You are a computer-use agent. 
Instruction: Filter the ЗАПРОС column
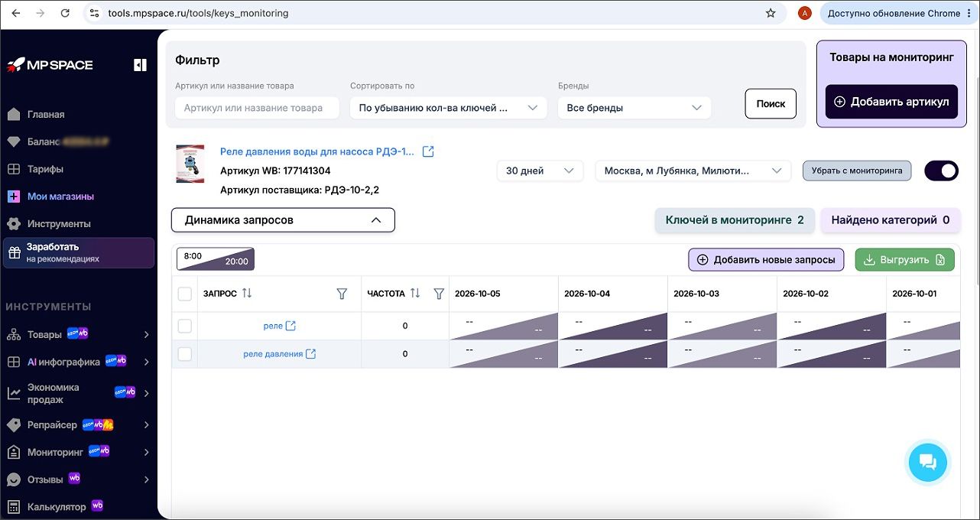342,294
